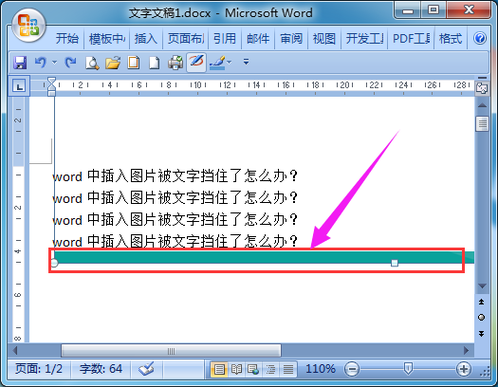Switch to the PDF工具 tab
This screenshot has height=387, width=498.
[411, 39]
